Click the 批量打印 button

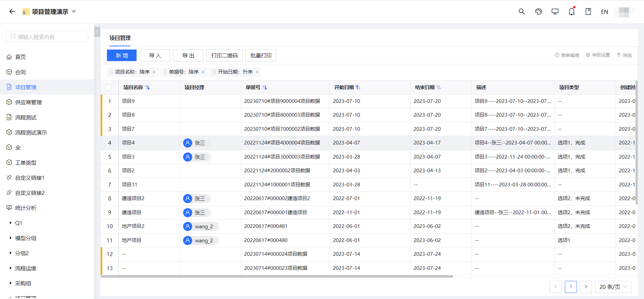coord(261,55)
